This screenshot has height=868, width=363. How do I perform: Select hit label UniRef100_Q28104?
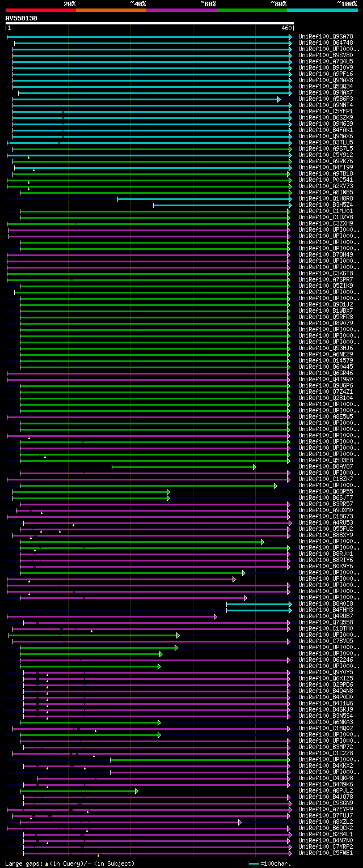[x=326, y=398]
